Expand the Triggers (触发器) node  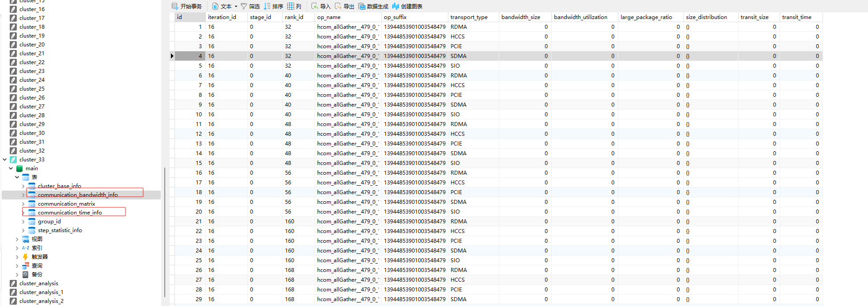point(17,257)
